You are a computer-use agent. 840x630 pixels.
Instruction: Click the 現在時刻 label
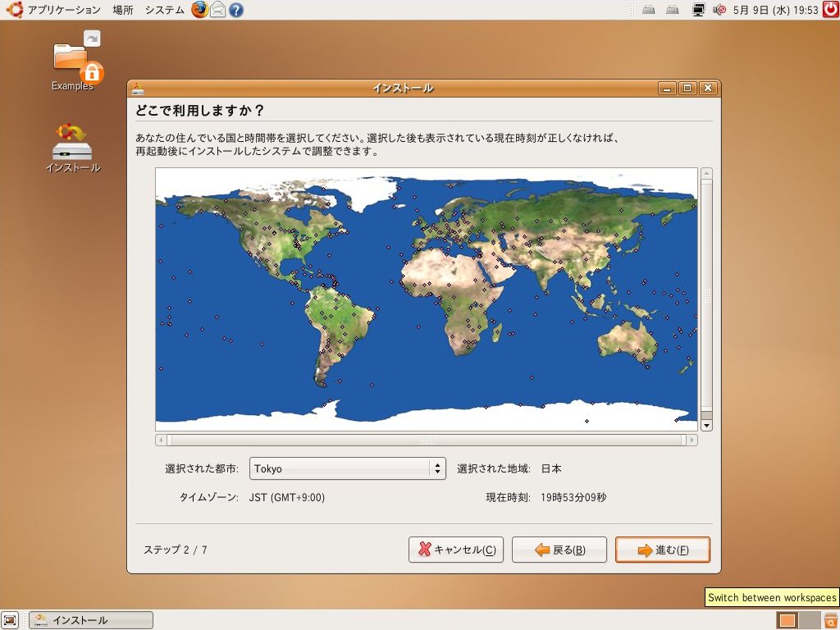pyautogui.click(x=508, y=498)
